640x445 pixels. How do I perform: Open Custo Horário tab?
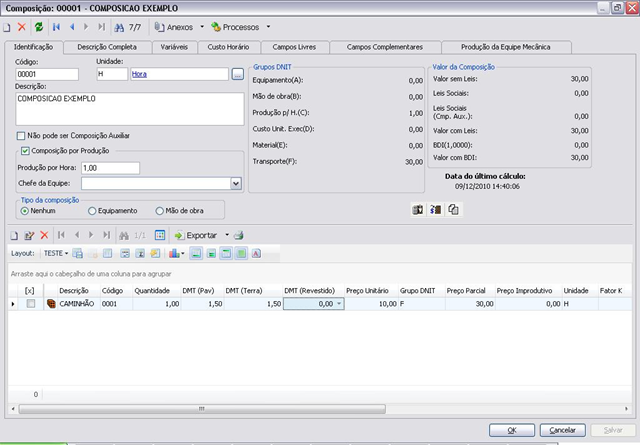(x=229, y=47)
